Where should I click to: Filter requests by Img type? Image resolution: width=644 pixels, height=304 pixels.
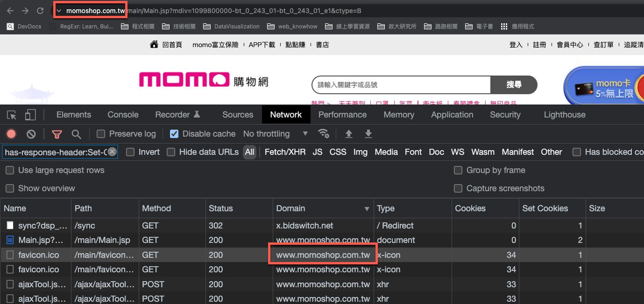click(360, 152)
